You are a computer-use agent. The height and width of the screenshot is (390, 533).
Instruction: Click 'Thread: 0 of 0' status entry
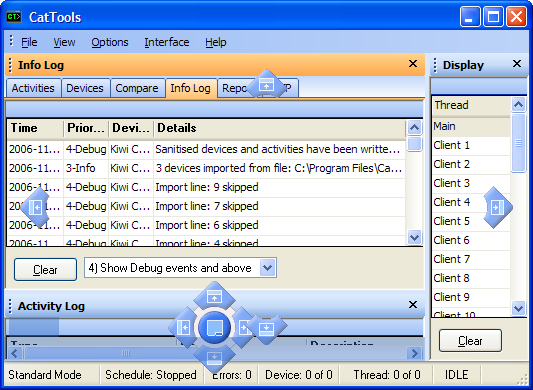click(x=387, y=375)
